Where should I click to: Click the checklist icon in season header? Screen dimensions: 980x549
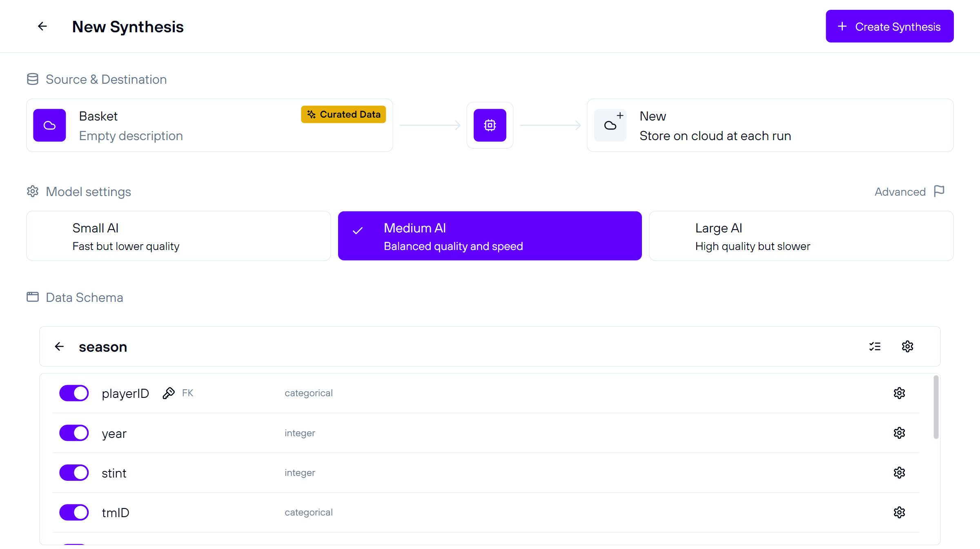(875, 347)
